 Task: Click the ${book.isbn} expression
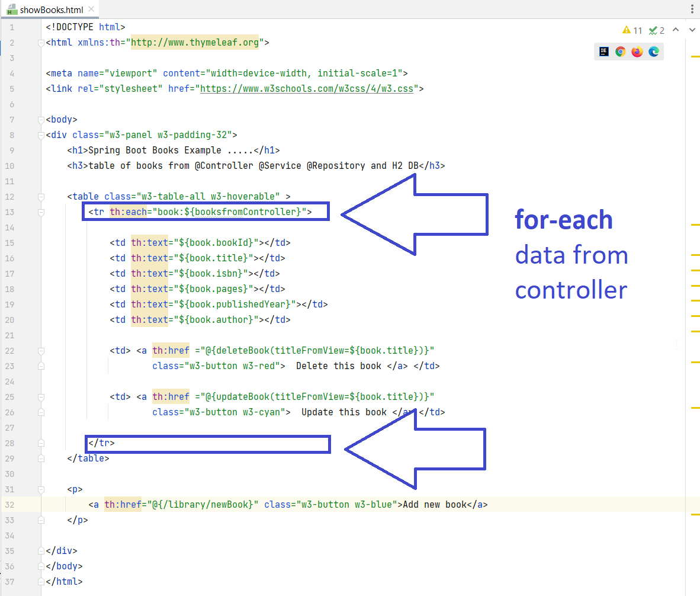click(211, 274)
